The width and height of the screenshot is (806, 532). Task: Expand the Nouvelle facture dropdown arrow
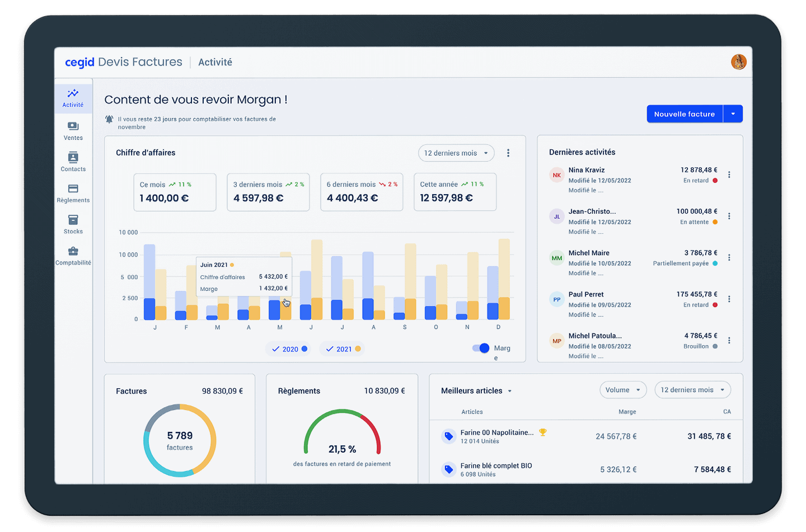(x=733, y=114)
